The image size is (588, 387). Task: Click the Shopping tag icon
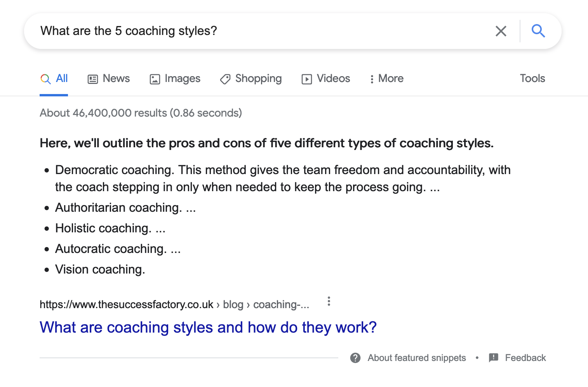tap(225, 79)
